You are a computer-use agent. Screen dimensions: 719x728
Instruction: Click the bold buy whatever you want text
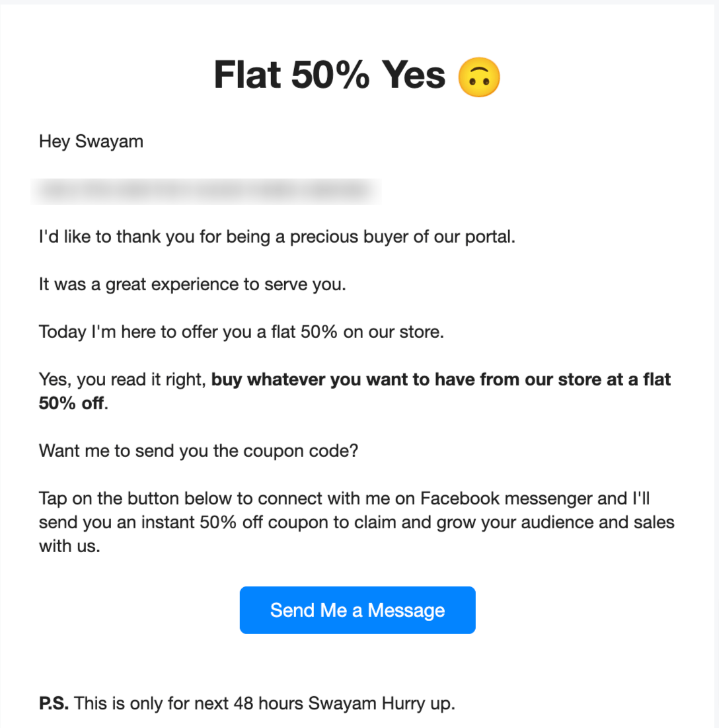441,380
